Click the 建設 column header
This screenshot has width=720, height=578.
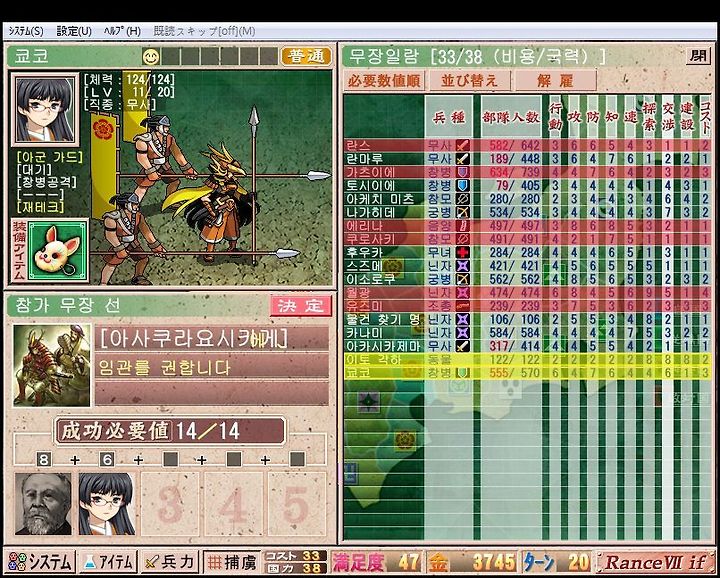coord(686,117)
